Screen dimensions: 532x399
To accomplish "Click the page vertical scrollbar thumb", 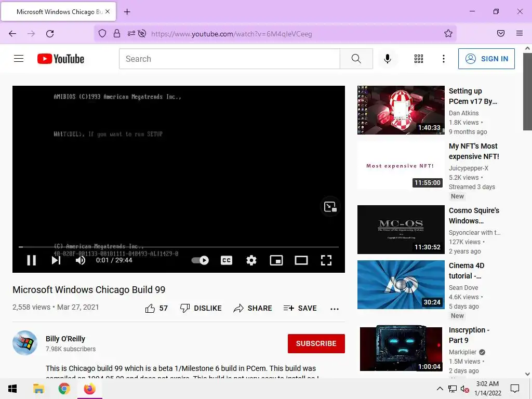I will (527, 91).
